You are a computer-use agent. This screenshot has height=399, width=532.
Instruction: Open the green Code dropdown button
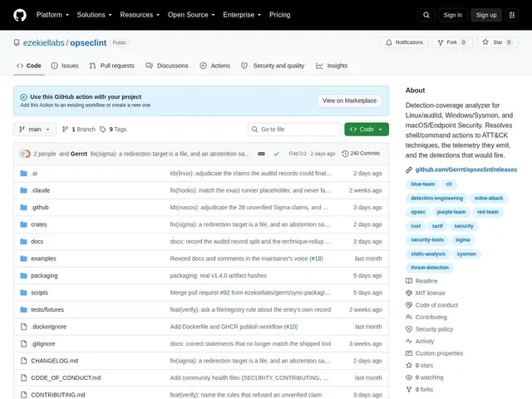[367, 130]
